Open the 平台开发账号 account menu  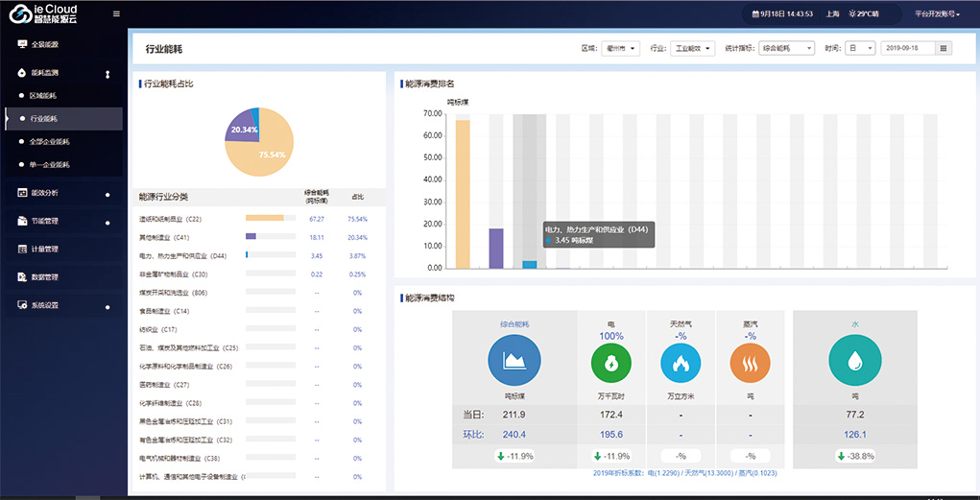click(937, 13)
